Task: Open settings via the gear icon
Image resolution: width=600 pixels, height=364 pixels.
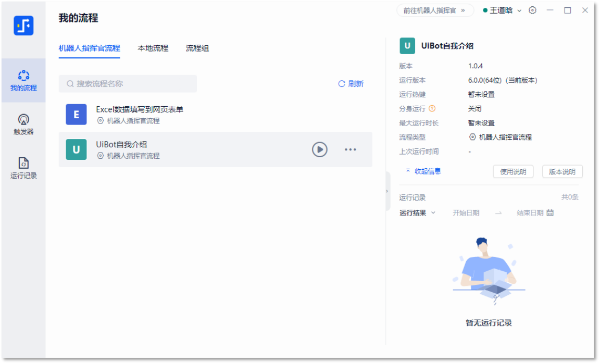Action: [532, 10]
